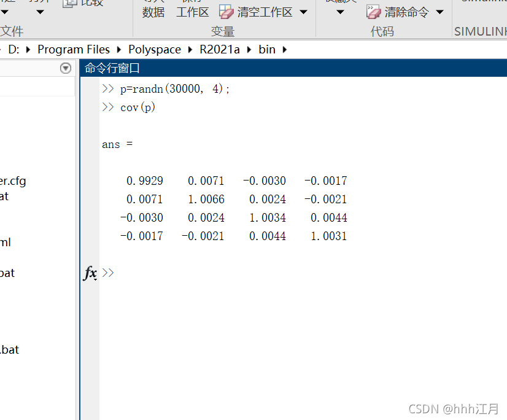This screenshot has height=420, width=507.
Task: Expand the arrow after Program Files in path
Action: pos(119,50)
